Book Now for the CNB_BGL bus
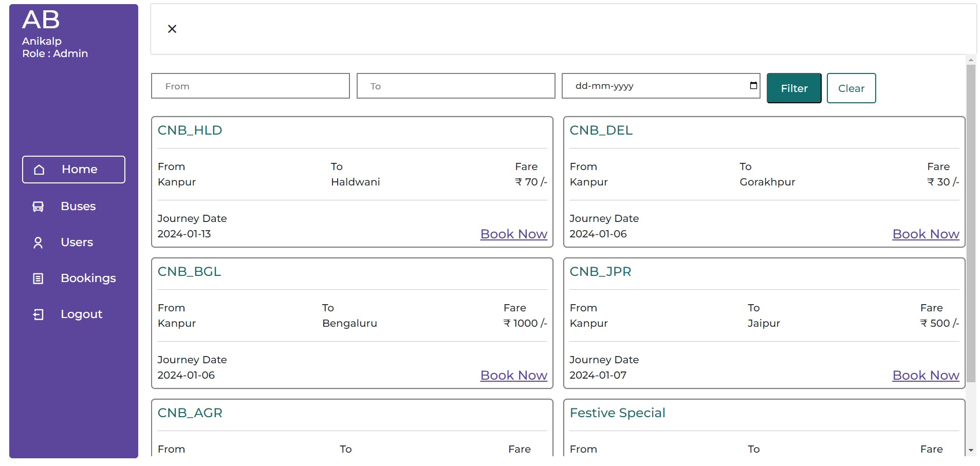This screenshot has width=980, height=466. (513, 376)
